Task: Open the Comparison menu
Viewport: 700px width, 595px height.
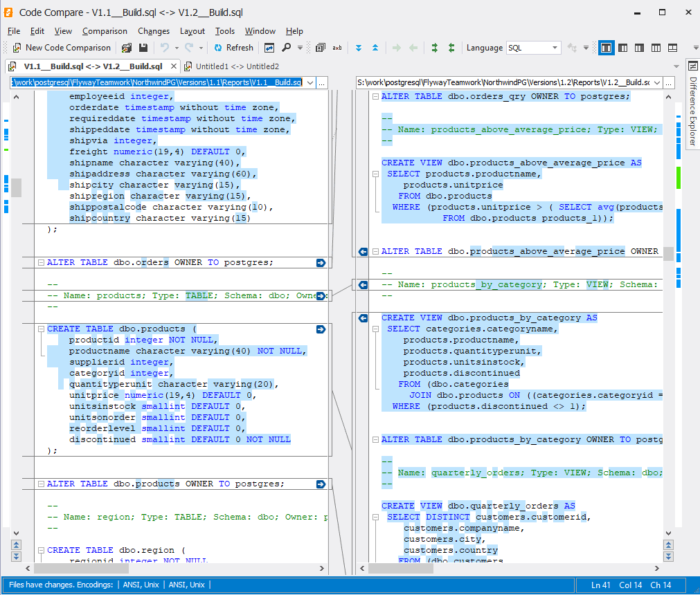Action: click(x=105, y=31)
